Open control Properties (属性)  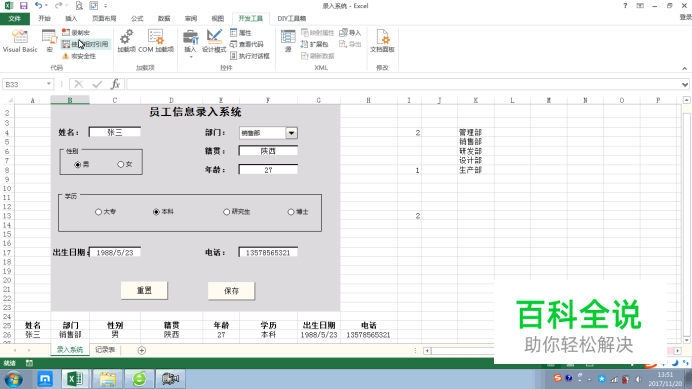[241, 33]
